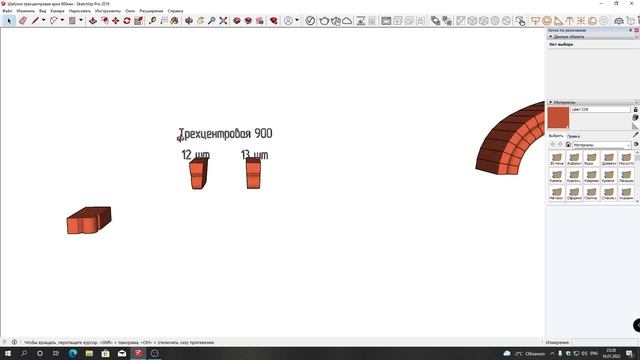This screenshot has width=640, height=360.
Task: Open File Explorer from the taskbar
Action: point(89,353)
